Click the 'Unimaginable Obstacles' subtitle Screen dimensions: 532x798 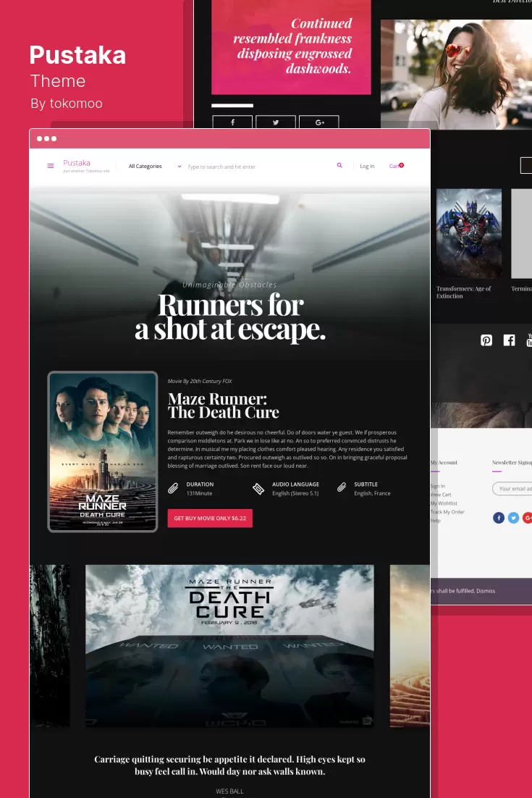pyautogui.click(x=230, y=285)
